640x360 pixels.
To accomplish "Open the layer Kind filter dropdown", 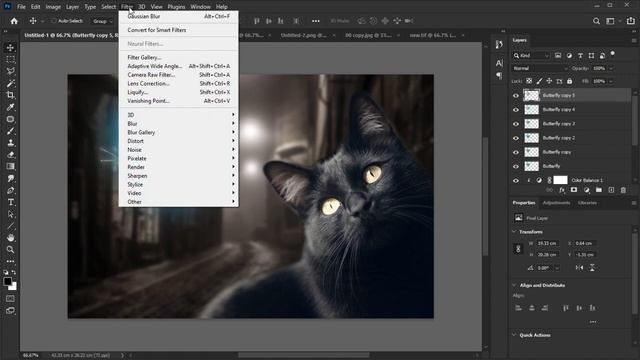I will pos(531,56).
